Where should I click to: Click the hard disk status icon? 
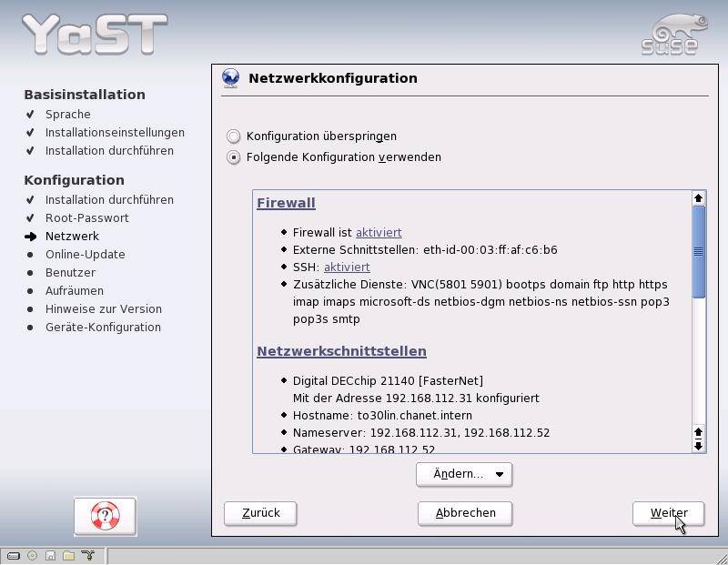14,555
